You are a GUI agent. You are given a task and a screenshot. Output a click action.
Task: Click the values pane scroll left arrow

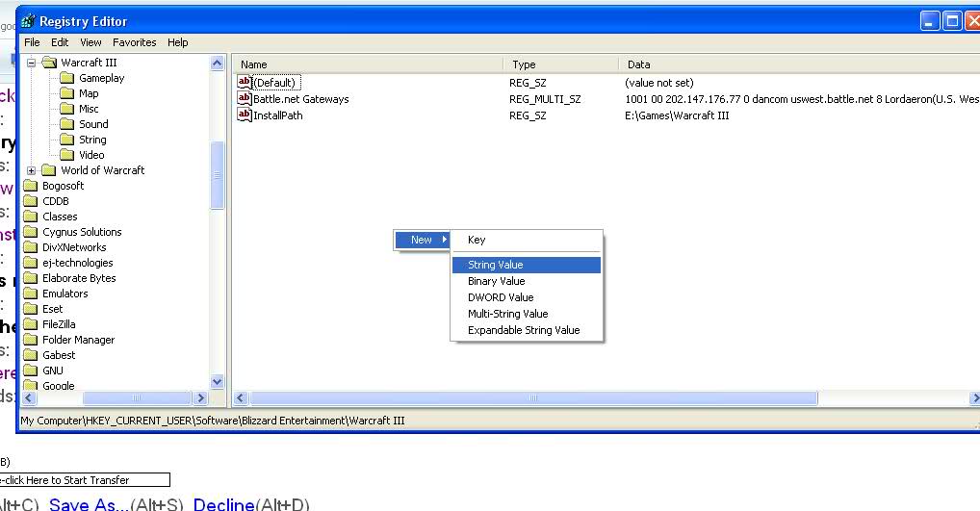242,398
